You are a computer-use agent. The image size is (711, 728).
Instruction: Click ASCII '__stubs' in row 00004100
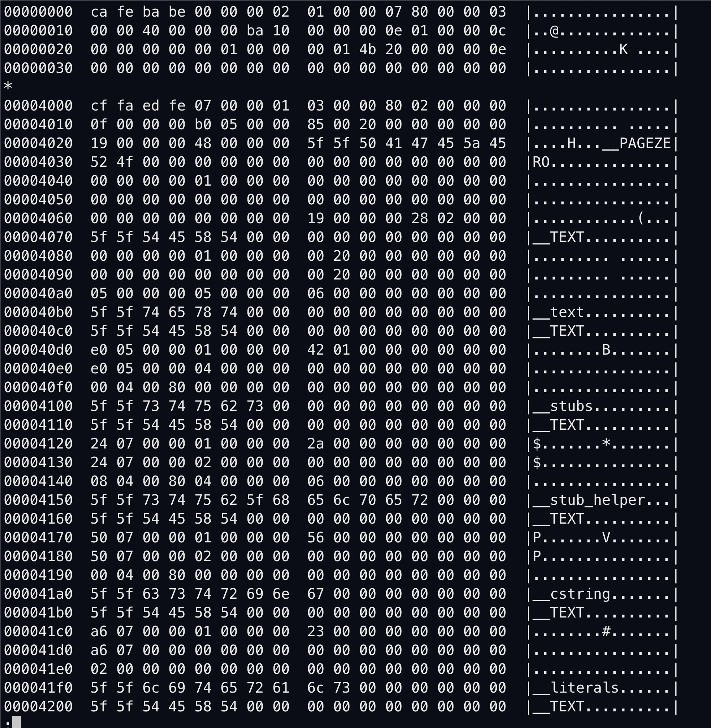(563, 406)
